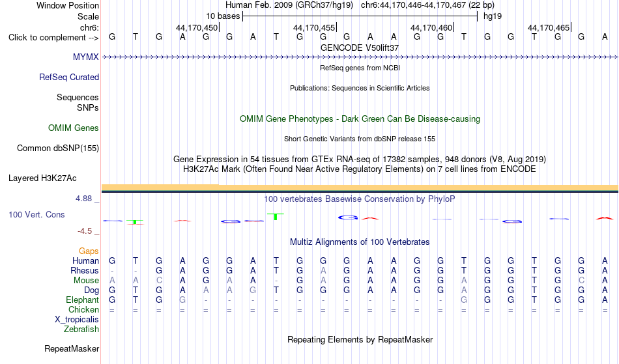Click the orange Gaps label

click(x=89, y=251)
